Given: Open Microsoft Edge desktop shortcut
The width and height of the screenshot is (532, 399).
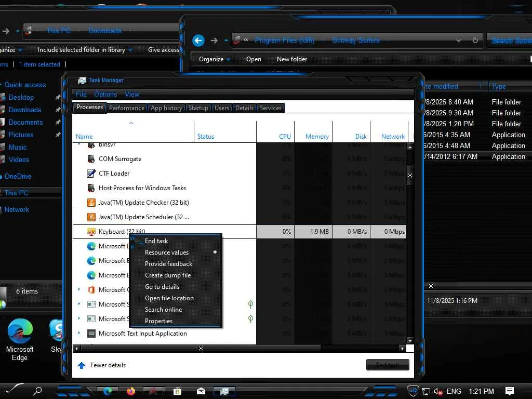Looking at the screenshot, I should coord(20,340).
